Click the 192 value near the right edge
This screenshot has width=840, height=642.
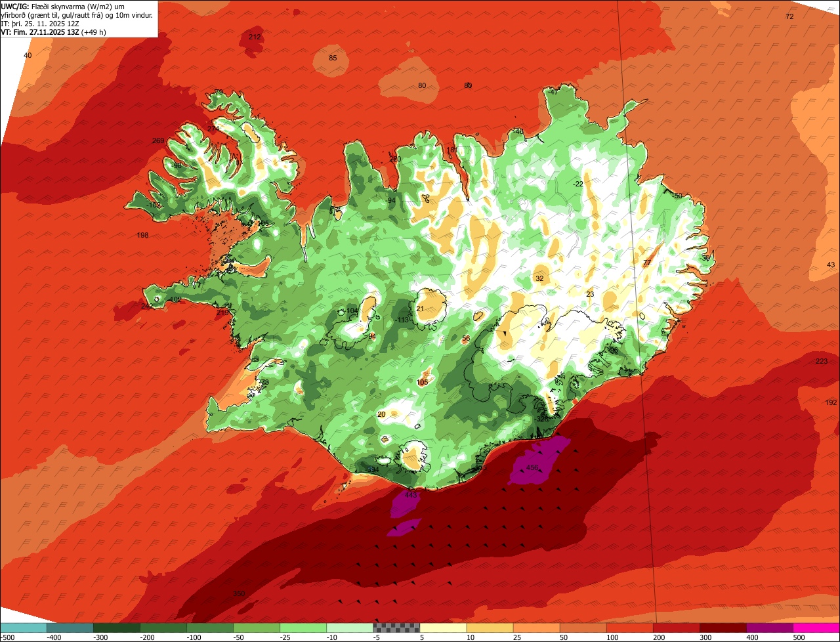click(831, 402)
